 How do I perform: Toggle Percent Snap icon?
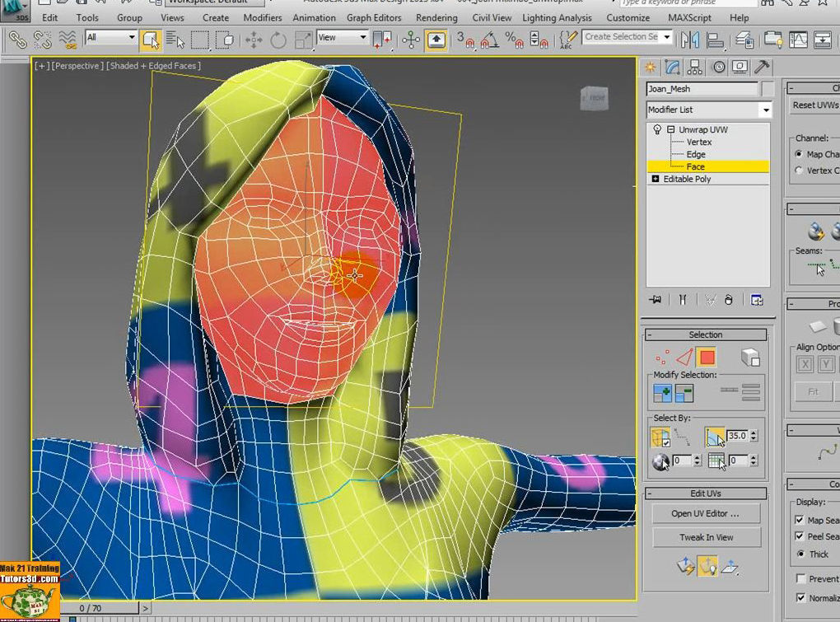(x=514, y=40)
